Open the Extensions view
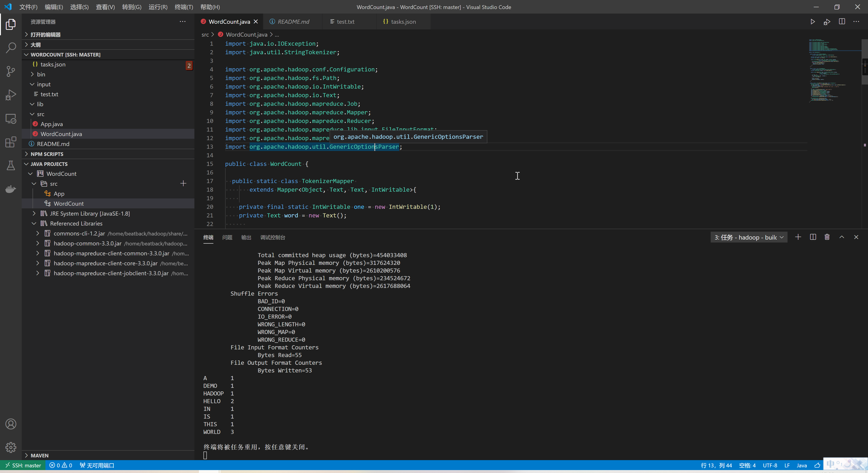The height and width of the screenshot is (473, 868). coord(11,142)
